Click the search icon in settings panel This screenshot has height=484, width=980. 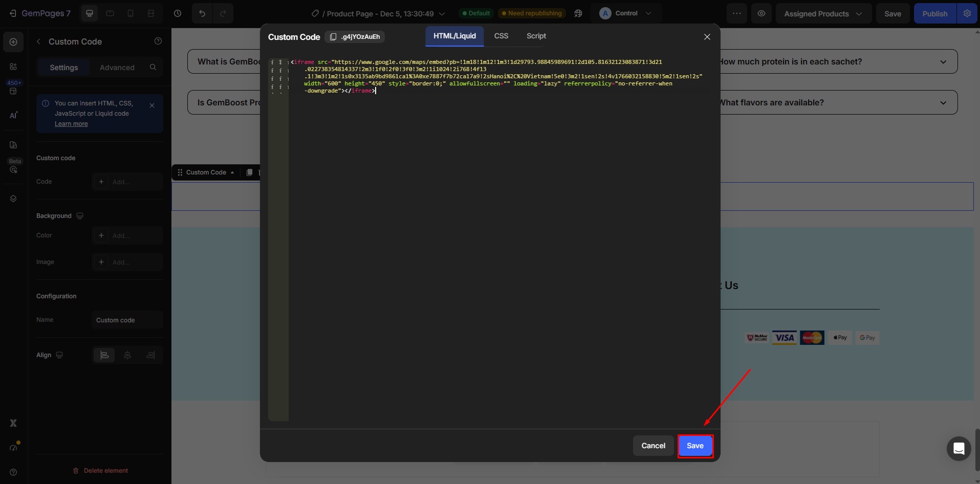tap(153, 68)
